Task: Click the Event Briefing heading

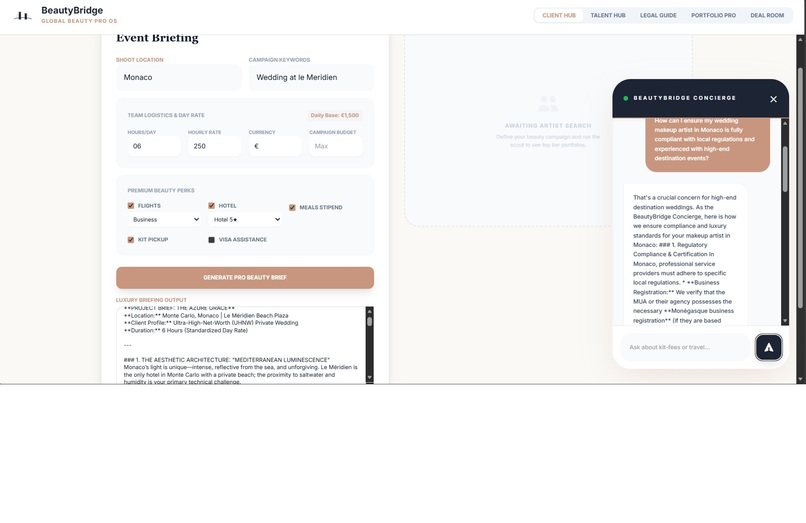Action: pos(157,38)
